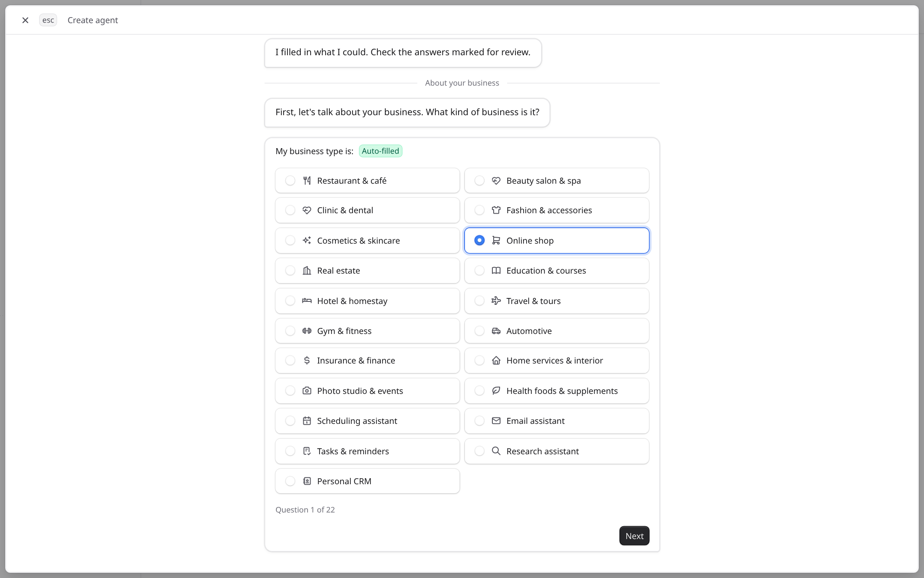Select the Beauty salon & spa radio button
The width and height of the screenshot is (924, 578).
point(480,181)
